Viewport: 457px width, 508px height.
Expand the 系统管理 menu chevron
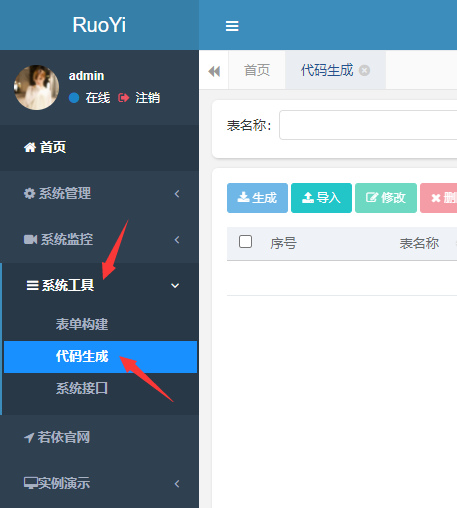[x=177, y=194]
